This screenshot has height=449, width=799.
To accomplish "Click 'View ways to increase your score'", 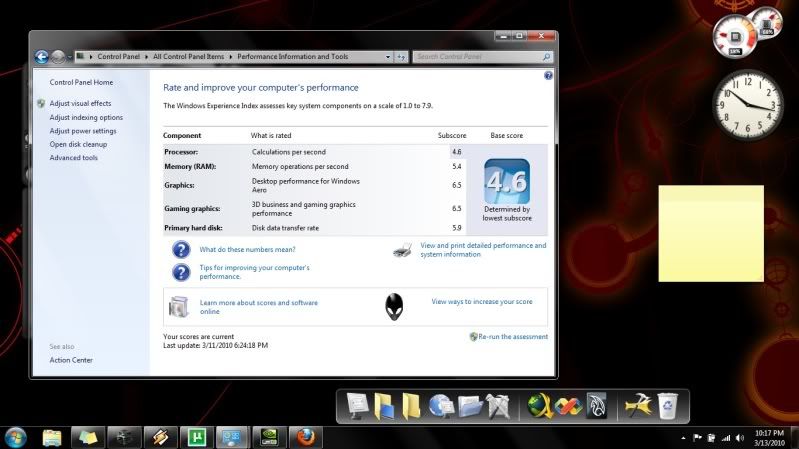I will (482, 302).
